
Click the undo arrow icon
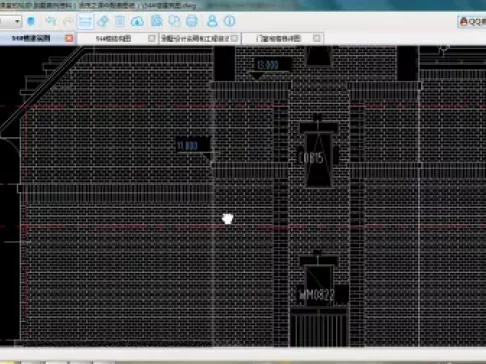coord(50,21)
